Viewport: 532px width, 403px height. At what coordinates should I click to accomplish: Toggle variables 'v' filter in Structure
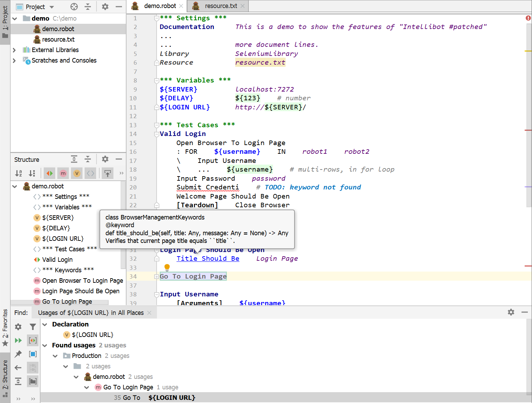[x=77, y=173]
